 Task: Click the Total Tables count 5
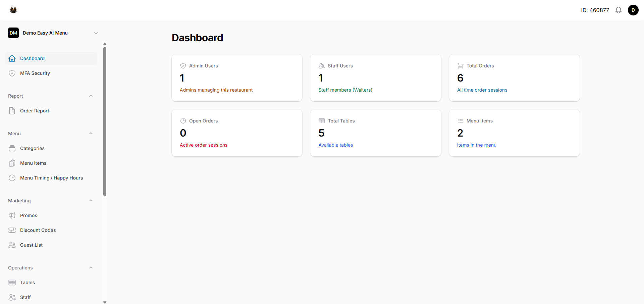321,133
